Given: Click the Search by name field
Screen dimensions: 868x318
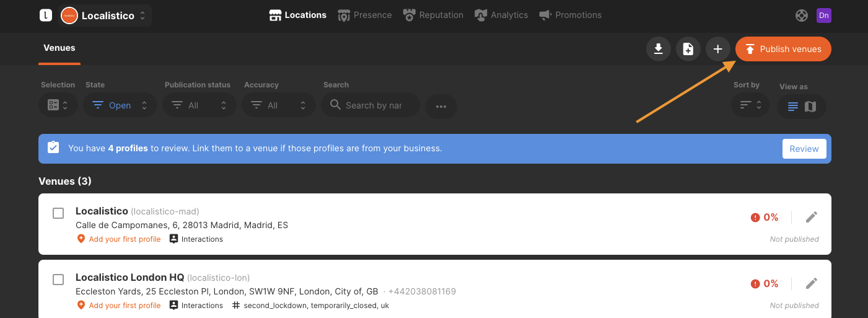Looking at the screenshot, I should pyautogui.click(x=370, y=105).
